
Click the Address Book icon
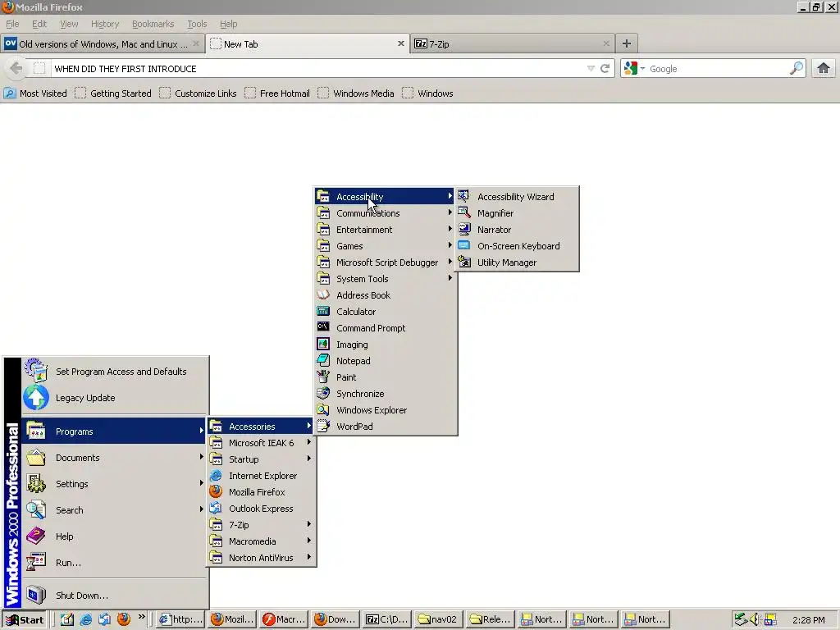[x=323, y=294]
